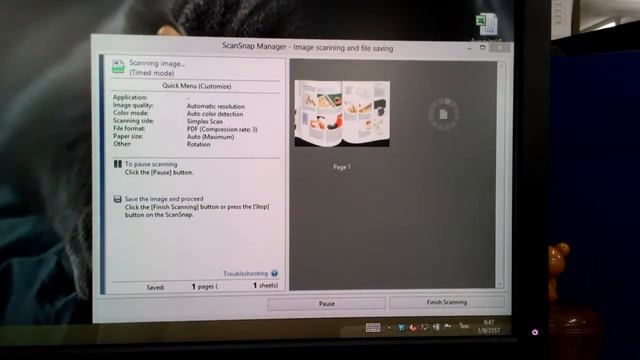Click the 'Scanning side:' label
The image size is (640, 360).
click(133, 120)
